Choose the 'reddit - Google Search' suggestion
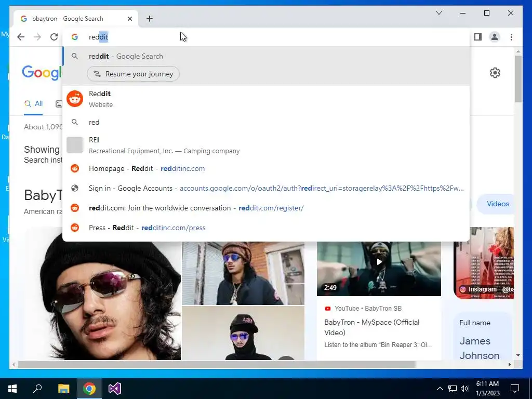 pos(266,56)
